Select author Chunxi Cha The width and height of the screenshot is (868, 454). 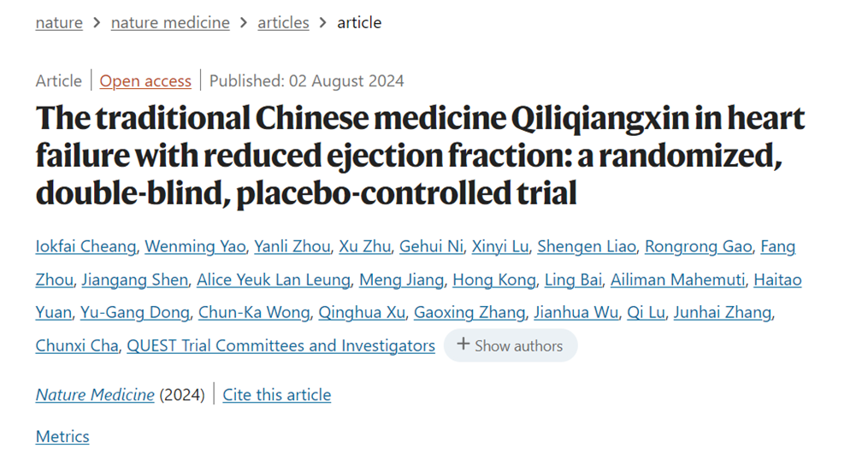(x=76, y=345)
